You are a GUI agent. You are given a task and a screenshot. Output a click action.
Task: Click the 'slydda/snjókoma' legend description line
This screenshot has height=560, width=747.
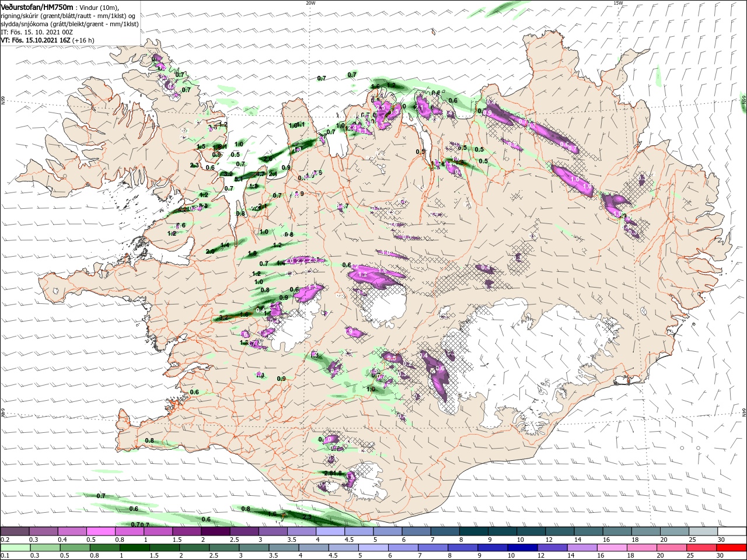[69, 24]
